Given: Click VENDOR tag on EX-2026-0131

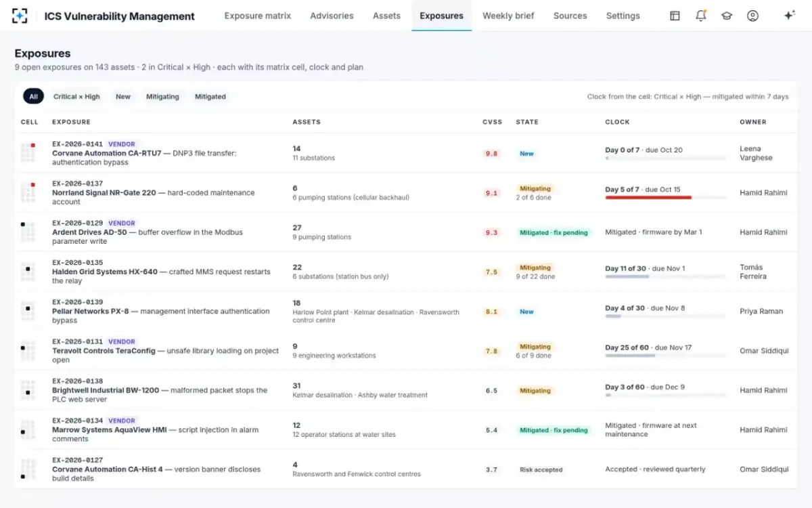Looking at the screenshot, I should tap(122, 341).
